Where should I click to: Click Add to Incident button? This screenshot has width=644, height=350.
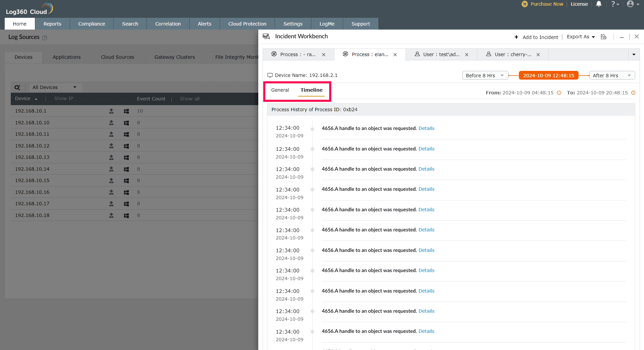tap(536, 37)
